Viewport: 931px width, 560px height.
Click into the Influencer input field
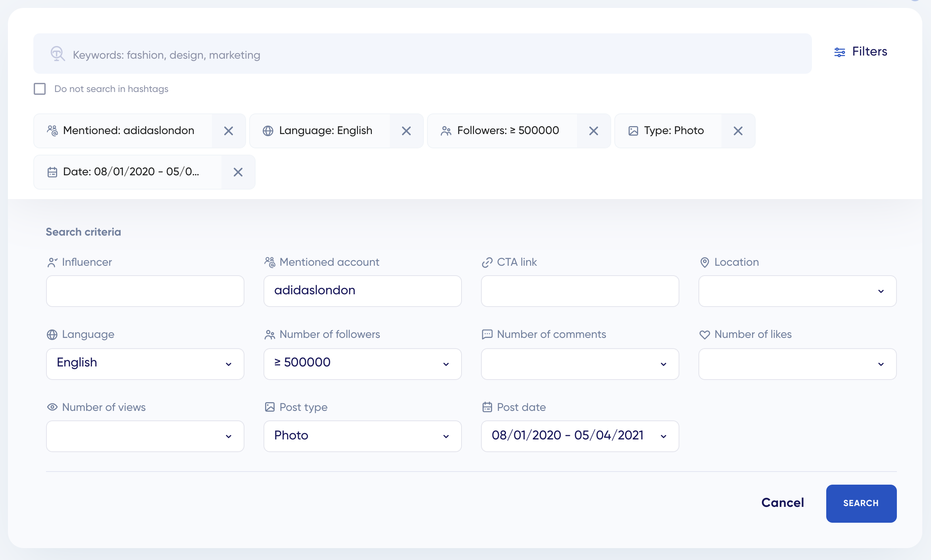(145, 291)
